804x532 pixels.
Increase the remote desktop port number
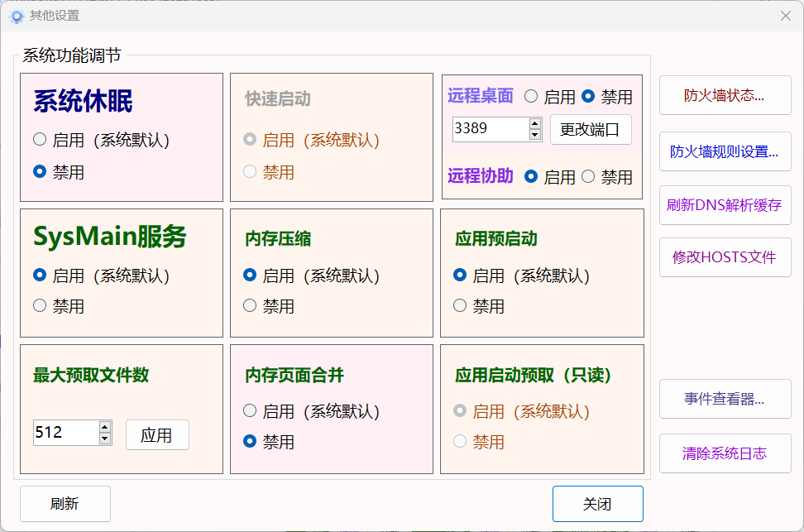pyautogui.click(x=534, y=124)
